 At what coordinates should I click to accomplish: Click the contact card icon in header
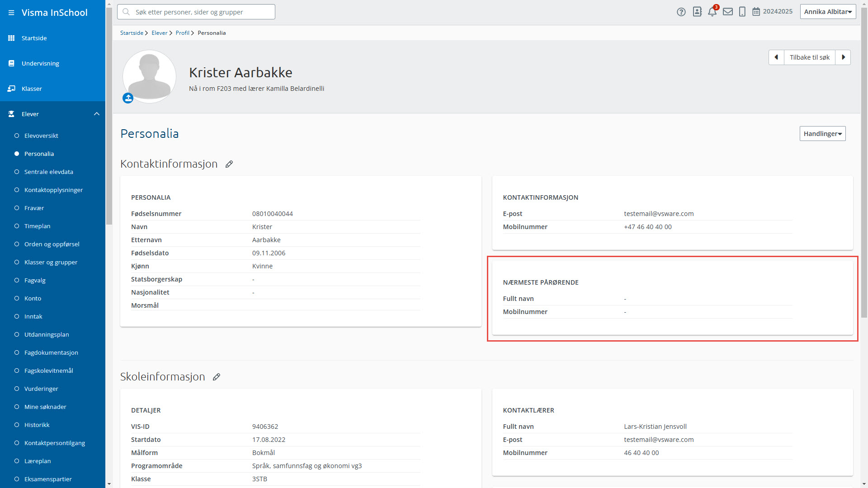697,12
